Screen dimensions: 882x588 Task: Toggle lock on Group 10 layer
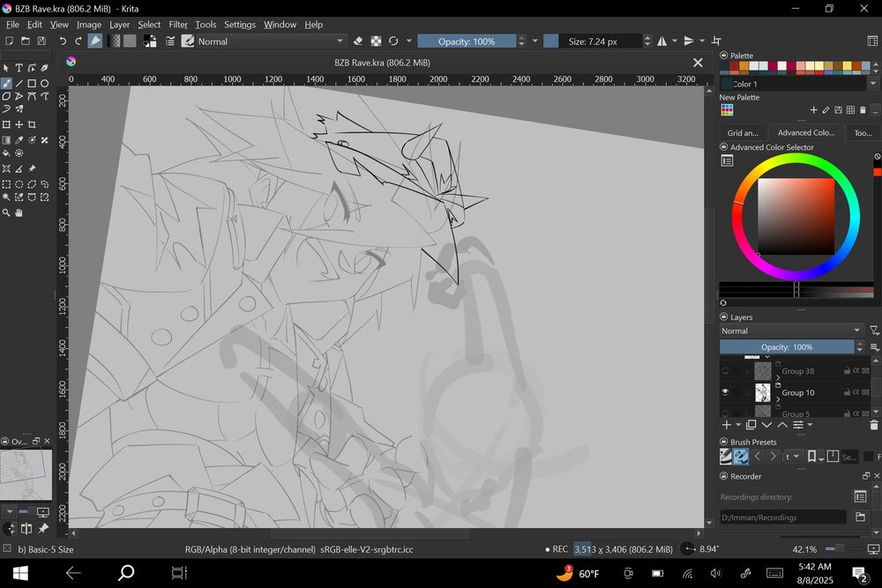coord(847,392)
